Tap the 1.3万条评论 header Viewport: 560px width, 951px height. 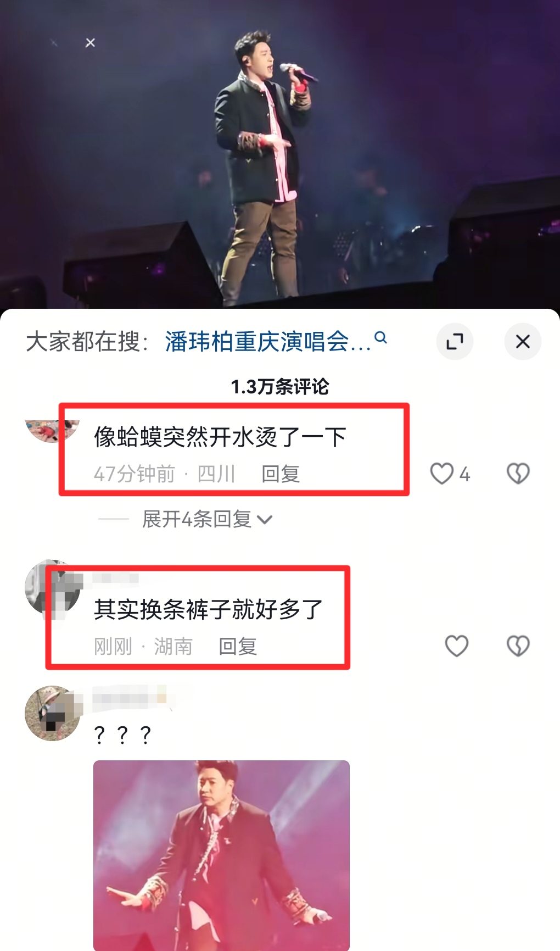pos(280,387)
